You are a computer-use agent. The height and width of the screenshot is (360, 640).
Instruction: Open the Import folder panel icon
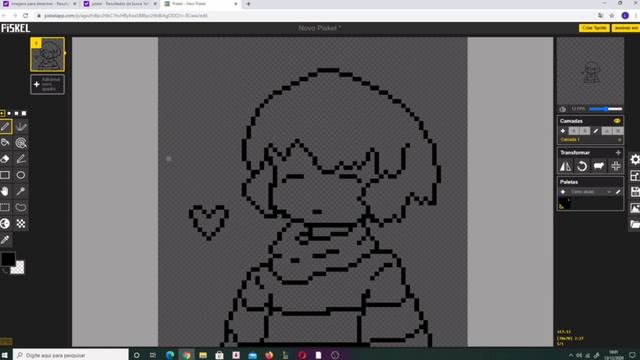[634, 224]
